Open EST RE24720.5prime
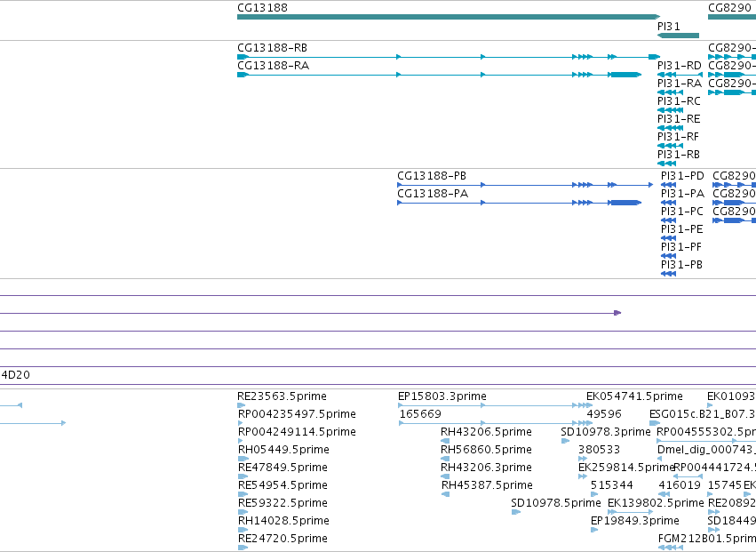Screen dimensions: 756x552 coord(283,539)
